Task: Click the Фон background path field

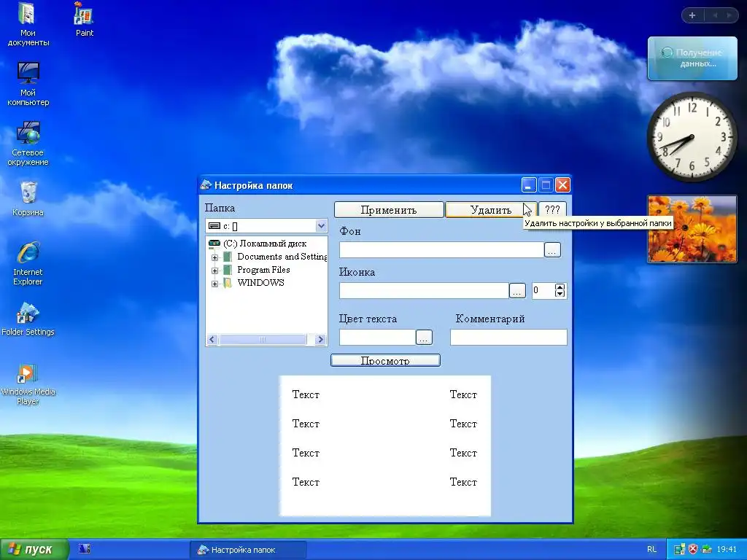Action: [441, 249]
